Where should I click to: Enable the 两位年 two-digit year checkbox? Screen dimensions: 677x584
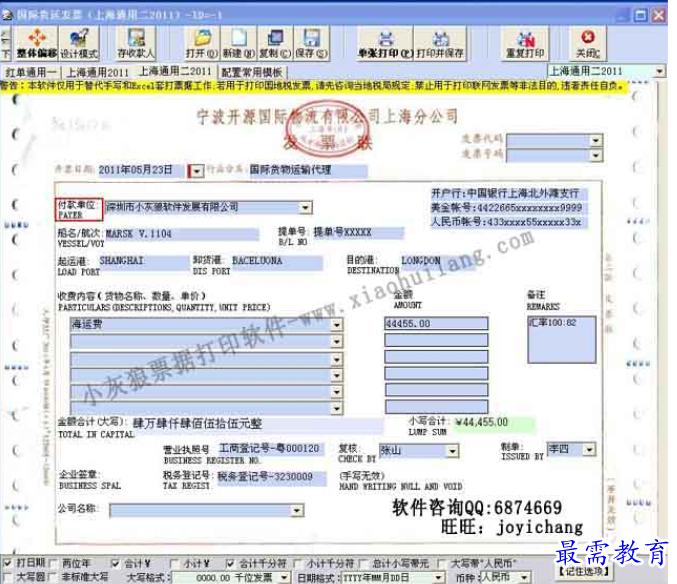pyautogui.click(x=53, y=563)
